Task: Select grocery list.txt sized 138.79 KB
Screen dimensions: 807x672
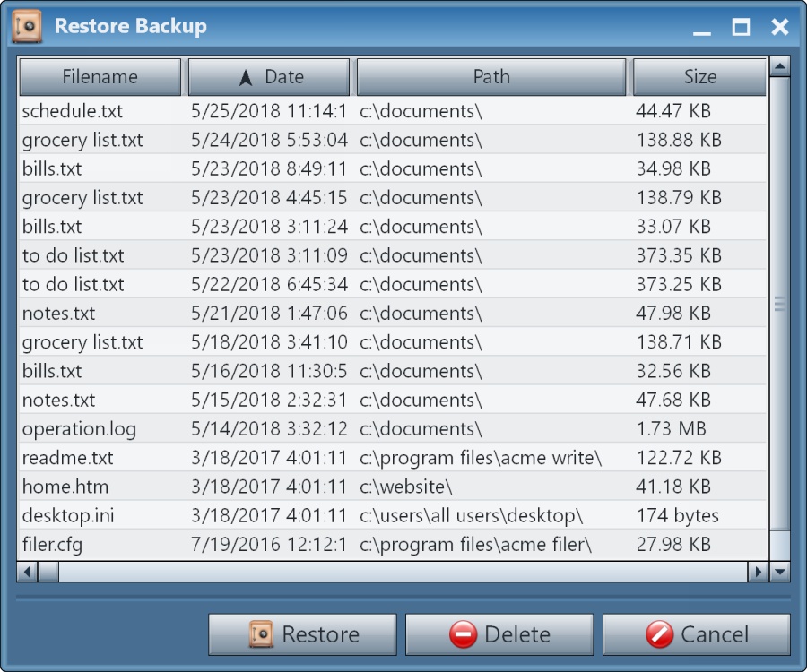Action: click(392, 197)
